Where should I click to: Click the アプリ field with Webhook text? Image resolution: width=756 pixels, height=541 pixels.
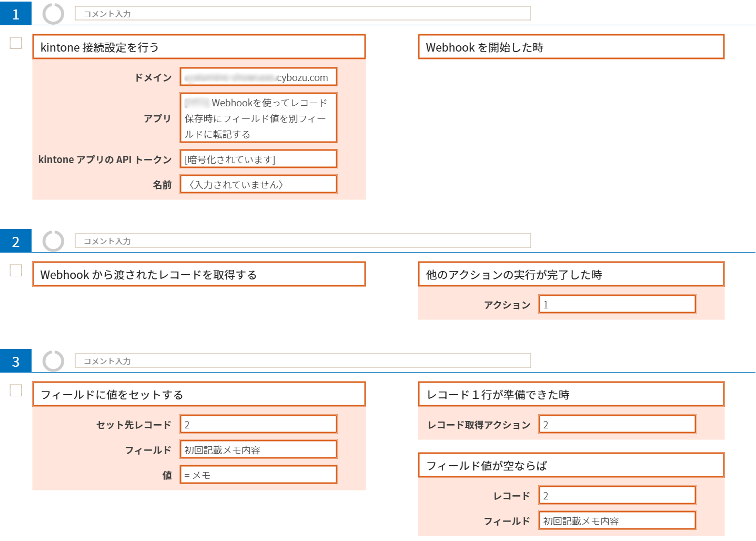[258, 118]
